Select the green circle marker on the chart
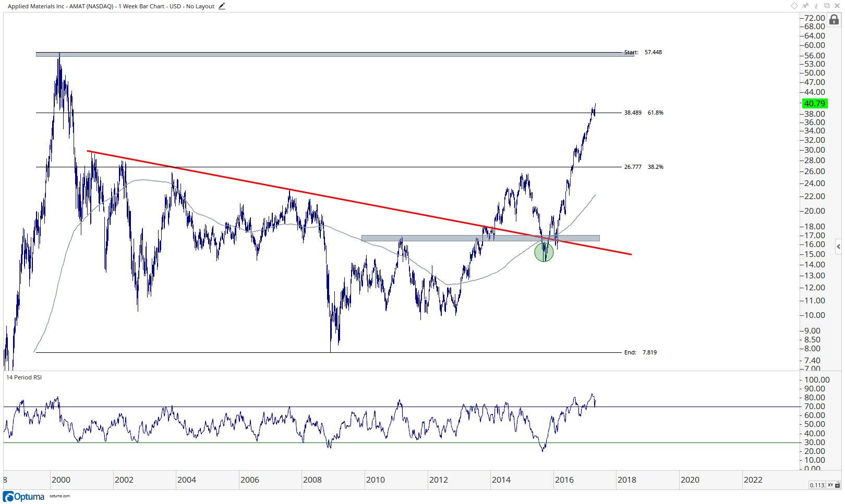845x504 pixels. 544,252
